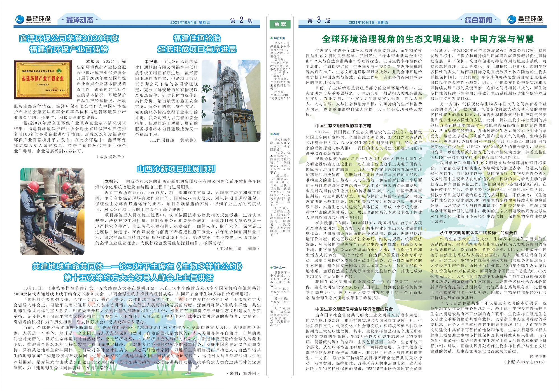Open the workers in red helmets photo
Screen dimensions: 560x392
pos(52,211)
